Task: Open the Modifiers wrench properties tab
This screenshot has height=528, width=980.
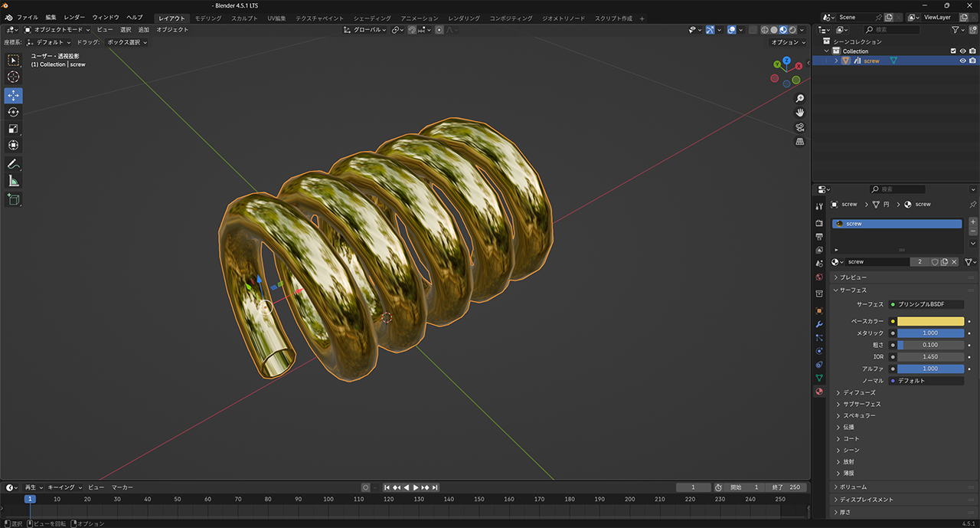Action: 819,324
